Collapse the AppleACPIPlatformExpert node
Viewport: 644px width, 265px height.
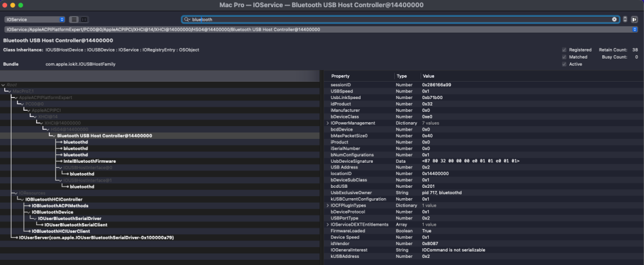pyautogui.click(x=16, y=98)
